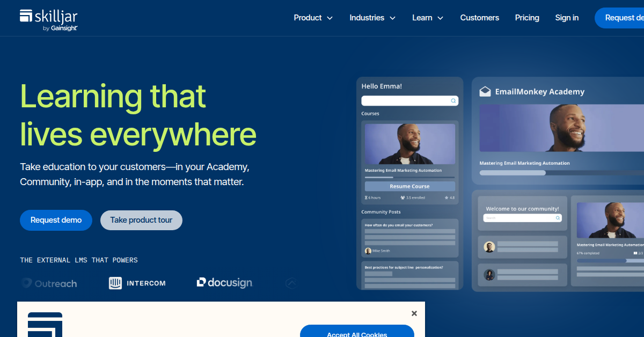This screenshot has width=644, height=337.
Task: Click search magnifier in Hello Emma panel
Action: click(453, 101)
